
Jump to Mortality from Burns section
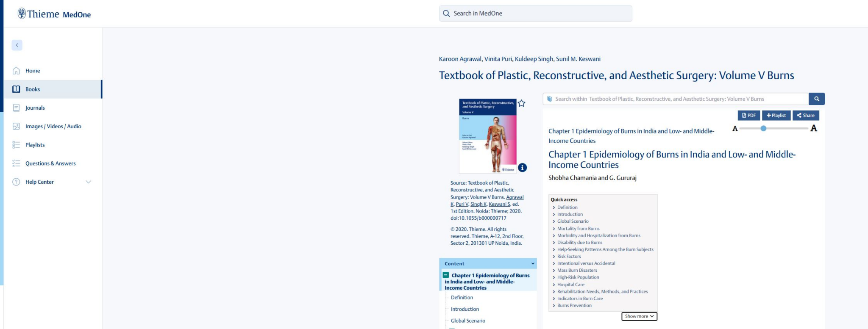pos(578,229)
